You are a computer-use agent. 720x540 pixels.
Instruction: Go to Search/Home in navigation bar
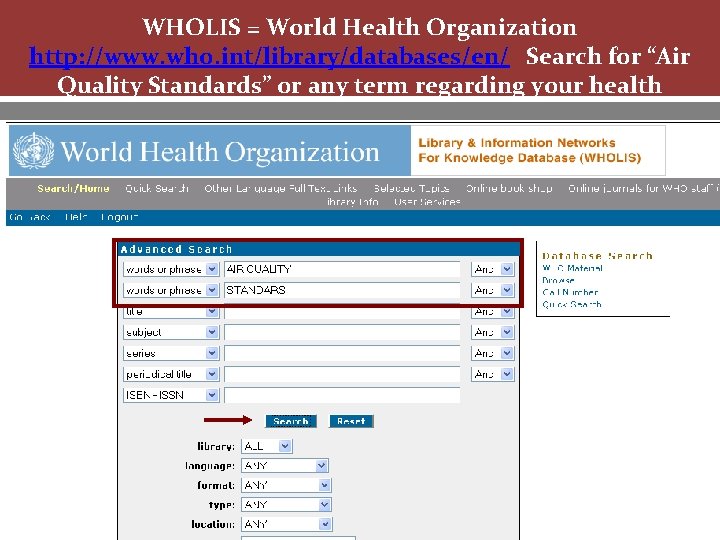(73, 188)
